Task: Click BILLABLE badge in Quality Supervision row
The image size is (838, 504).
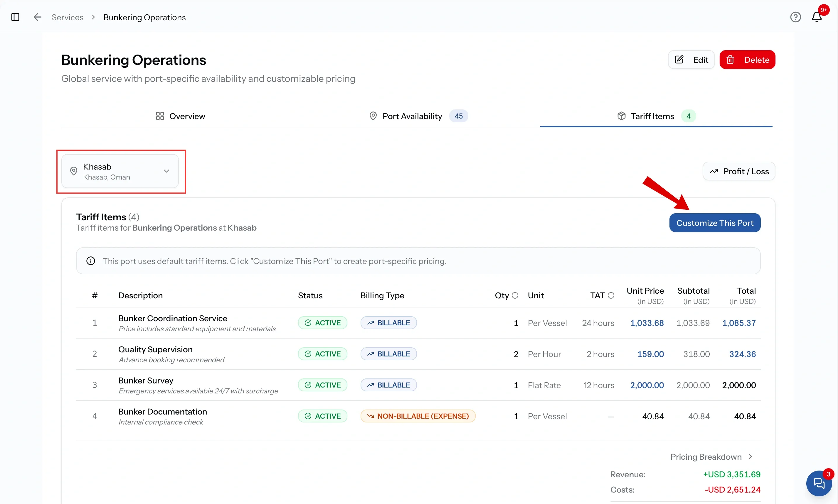Action: [388, 354]
